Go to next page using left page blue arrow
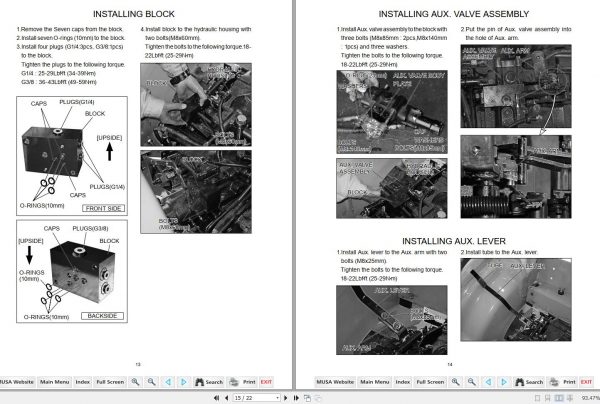The width and height of the screenshot is (600, 404). [x=184, y=382]
